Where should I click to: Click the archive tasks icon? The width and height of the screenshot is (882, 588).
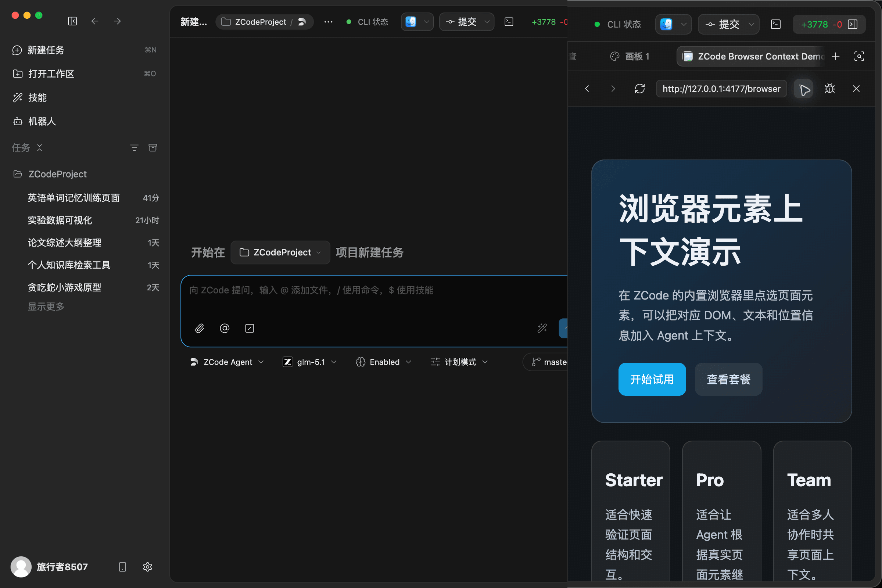pyautogui.click(x=153, y=148)
